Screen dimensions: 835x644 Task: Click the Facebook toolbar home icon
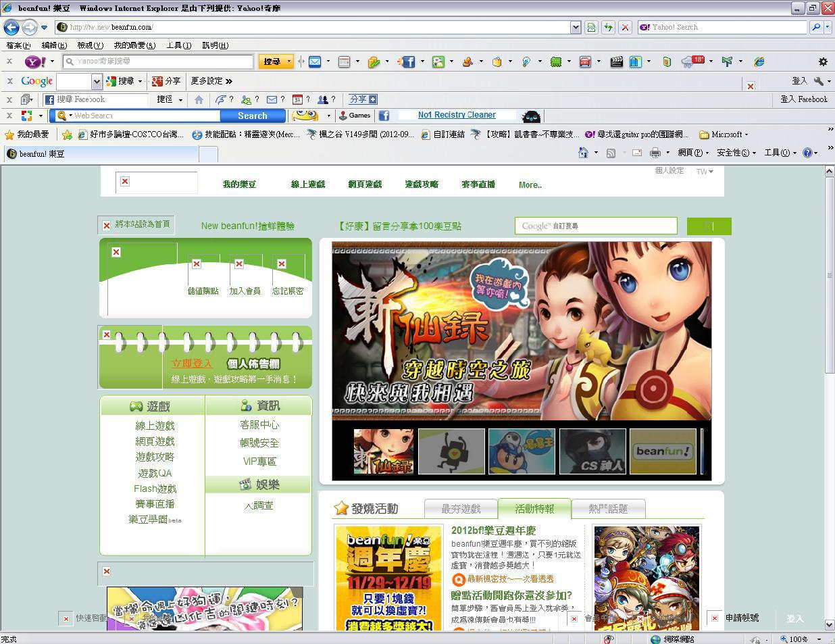click(199, 99)
